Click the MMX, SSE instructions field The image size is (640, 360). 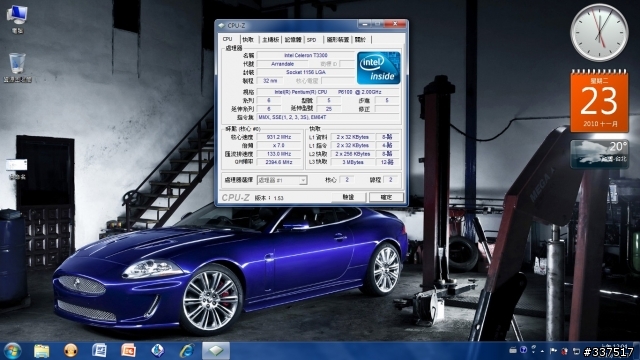[x=328, y=118]
